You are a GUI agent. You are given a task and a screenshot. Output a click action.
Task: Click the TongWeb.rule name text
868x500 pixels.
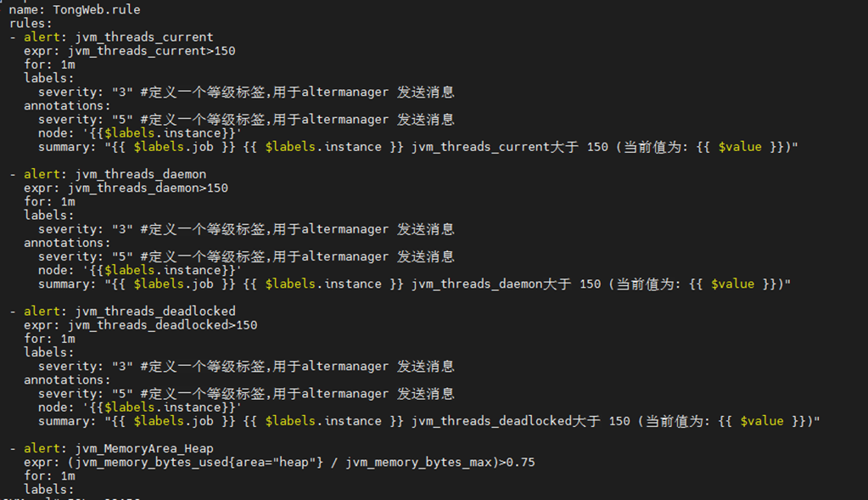pyautogui.click(x=97, y=9)
